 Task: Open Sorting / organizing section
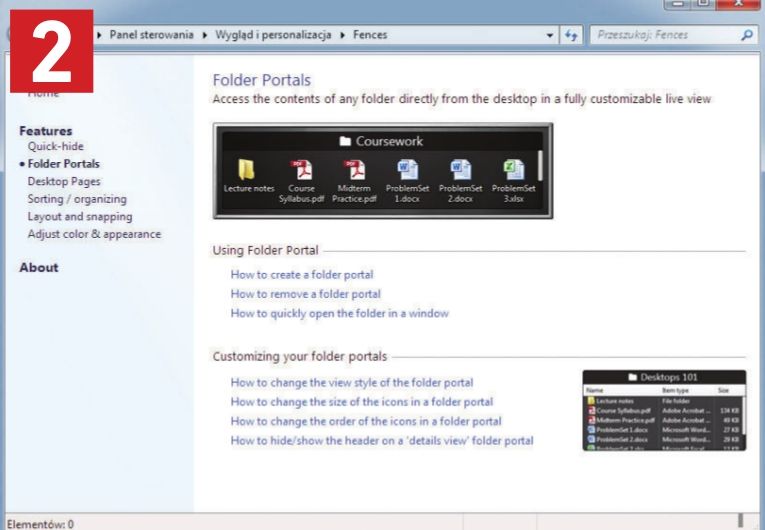tap(77, 199)
